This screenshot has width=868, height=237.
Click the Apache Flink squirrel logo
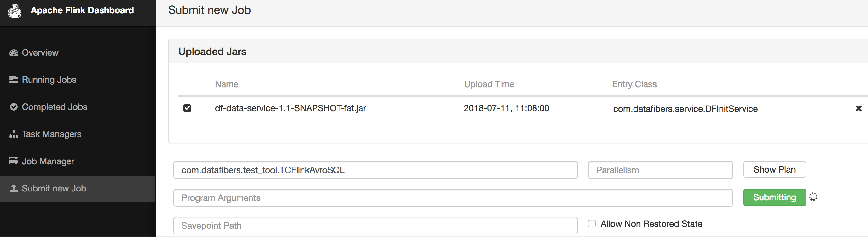tap(14, 11)
